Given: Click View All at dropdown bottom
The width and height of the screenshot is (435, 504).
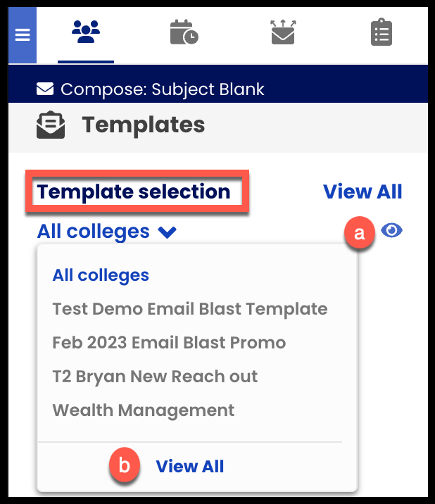Looking at the screenshot, I should tap(189, 466).
